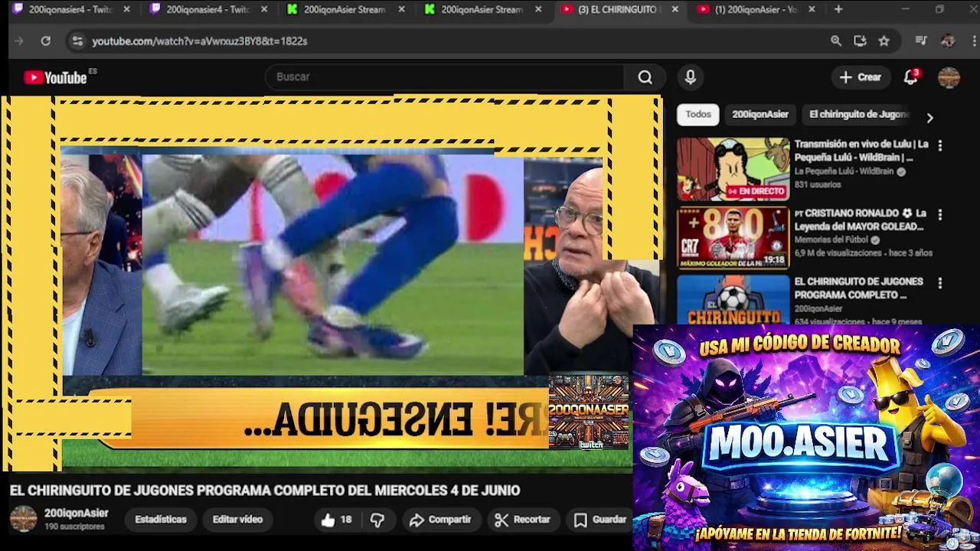Open the YouTube account avatar menu
Image resolution: width=980 pixels, height=551 pixels.
coord(949,77)
